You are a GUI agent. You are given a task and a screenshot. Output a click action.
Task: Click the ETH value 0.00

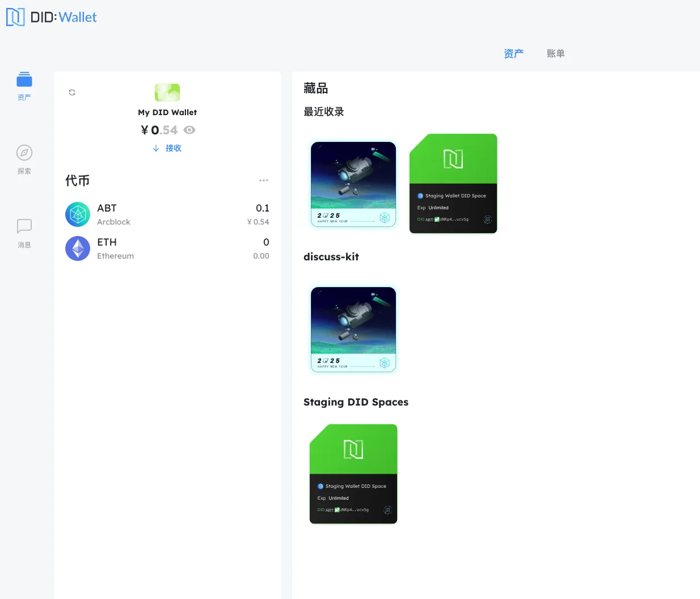[261, 256]
